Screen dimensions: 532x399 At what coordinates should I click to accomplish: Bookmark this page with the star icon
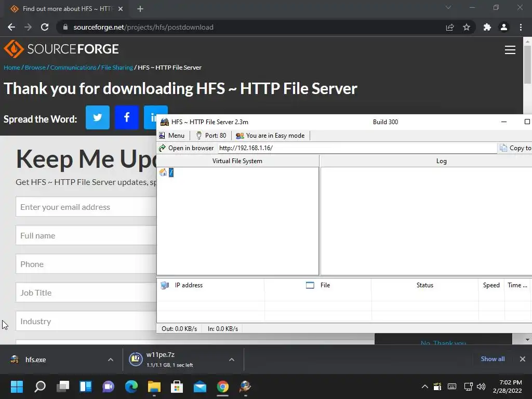467,27
